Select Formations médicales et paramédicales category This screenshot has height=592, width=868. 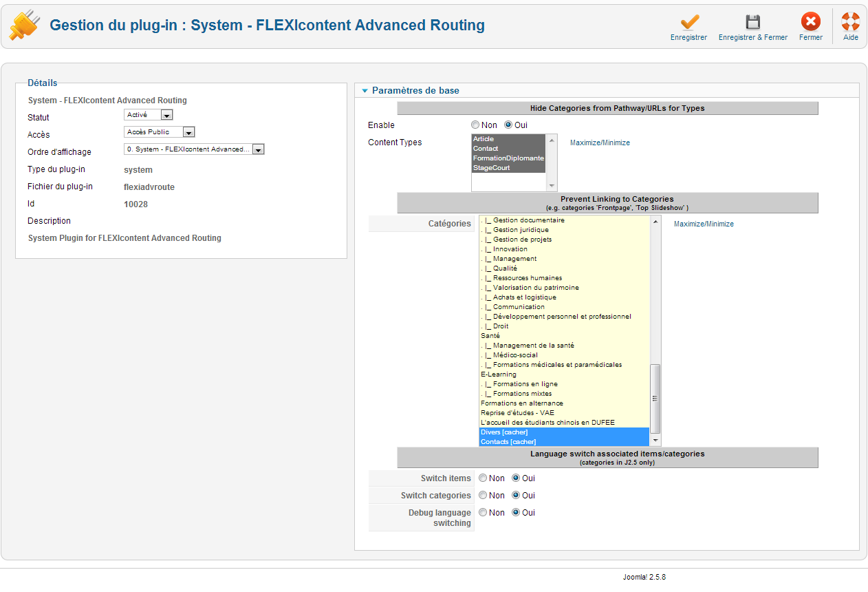click(x=564, y=365)
